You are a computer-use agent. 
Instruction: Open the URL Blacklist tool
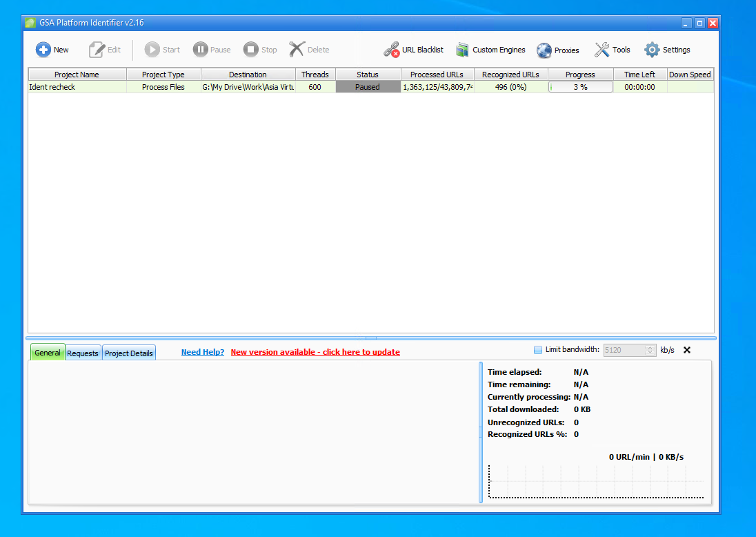tap(392, 50)
